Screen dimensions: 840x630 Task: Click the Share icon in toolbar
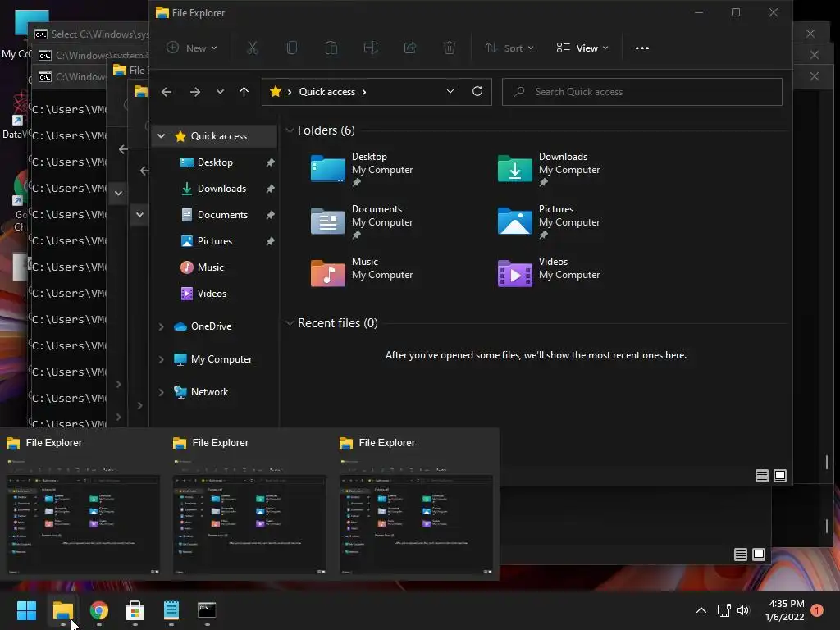click(x=410, y=48)
